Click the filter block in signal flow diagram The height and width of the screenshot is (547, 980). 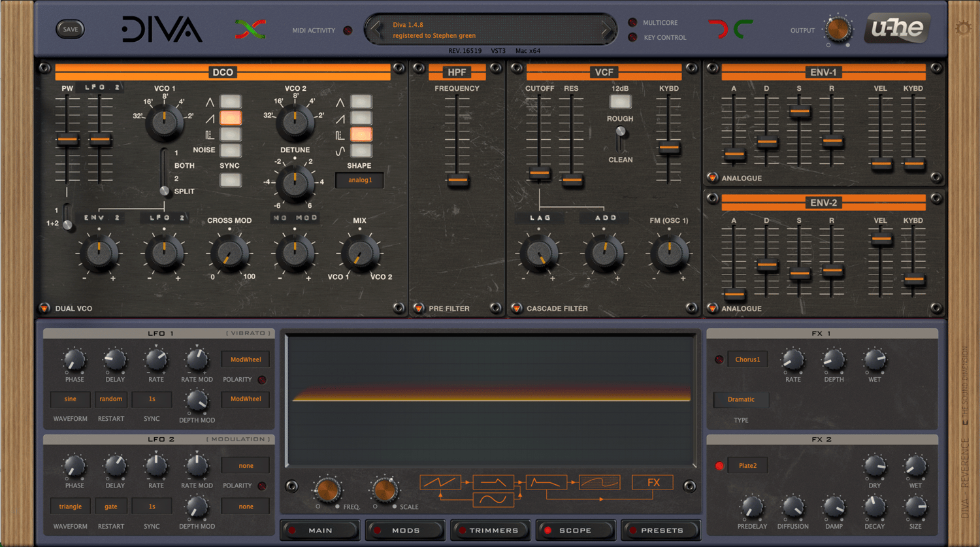click(x=546, y=483)
